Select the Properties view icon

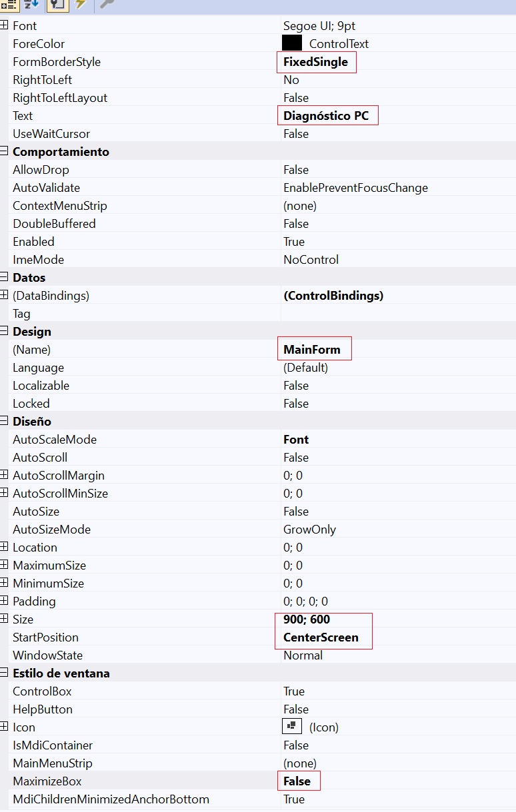pos(56,4)
